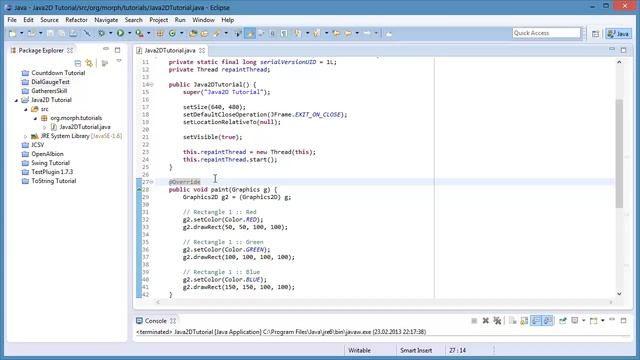The width and height of the screenshot is (640, 360).
Task: Click the Run External Tools icon
Action: 139,33
